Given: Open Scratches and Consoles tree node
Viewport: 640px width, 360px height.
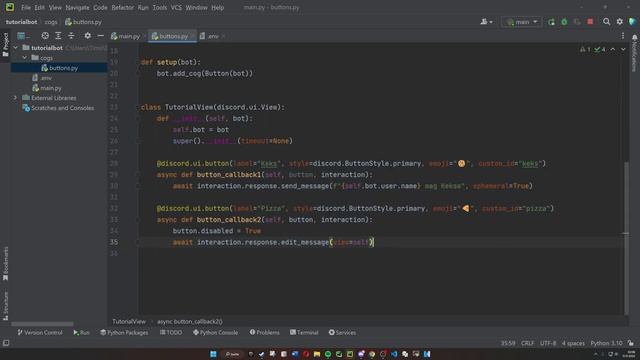Looking at the screenshot, I should (58, 108).
